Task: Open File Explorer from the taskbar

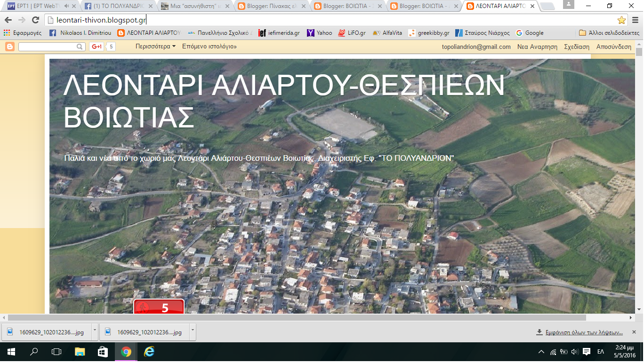Action: pyautogui.click(x=80, y=352)
